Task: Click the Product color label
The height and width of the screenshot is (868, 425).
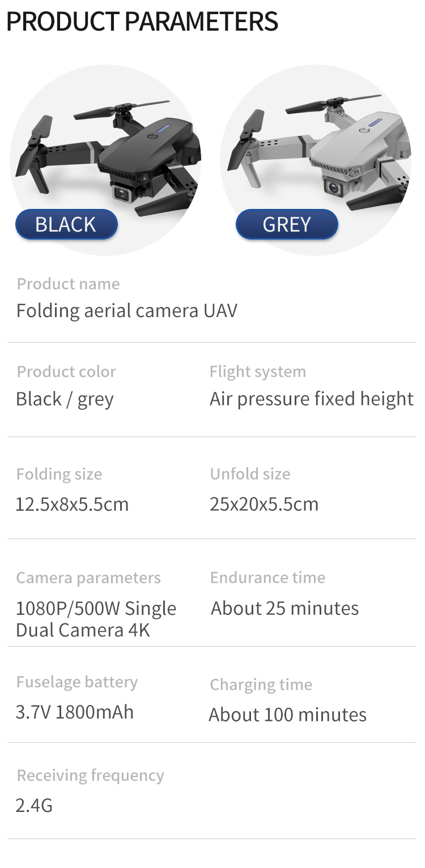Action: pos(66,371)
